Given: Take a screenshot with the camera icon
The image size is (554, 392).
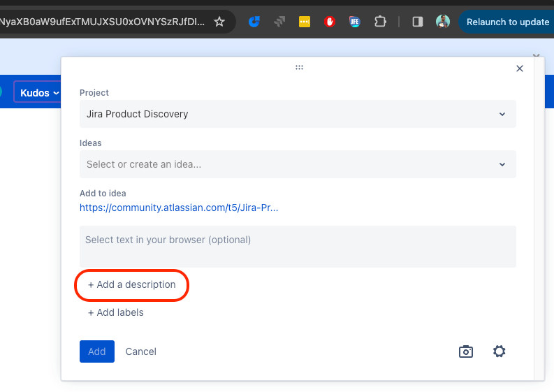Looking at the screenshot, I should [466, 351].
